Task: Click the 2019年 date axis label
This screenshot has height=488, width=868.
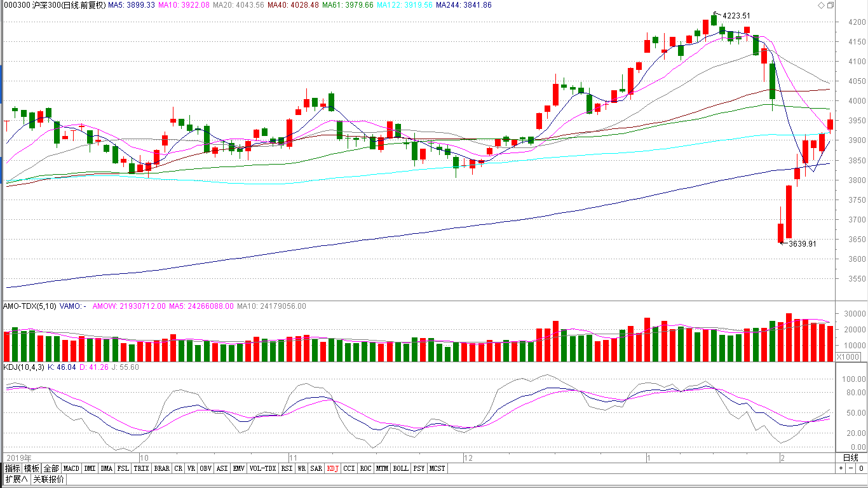Action: point(19,457)
